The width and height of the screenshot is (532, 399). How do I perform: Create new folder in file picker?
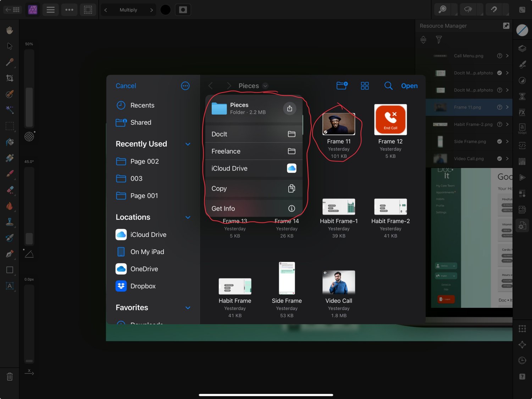click(x=342, y=85)
